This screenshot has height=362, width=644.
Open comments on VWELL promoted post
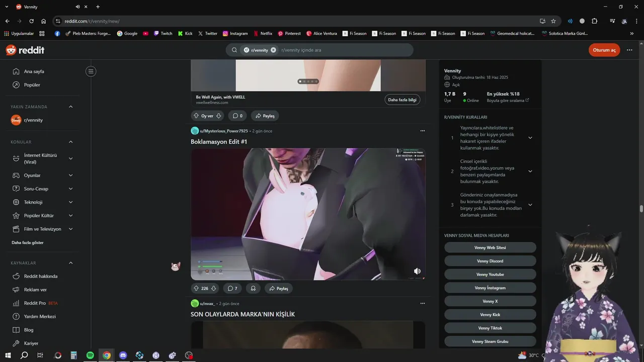[237, 116]
